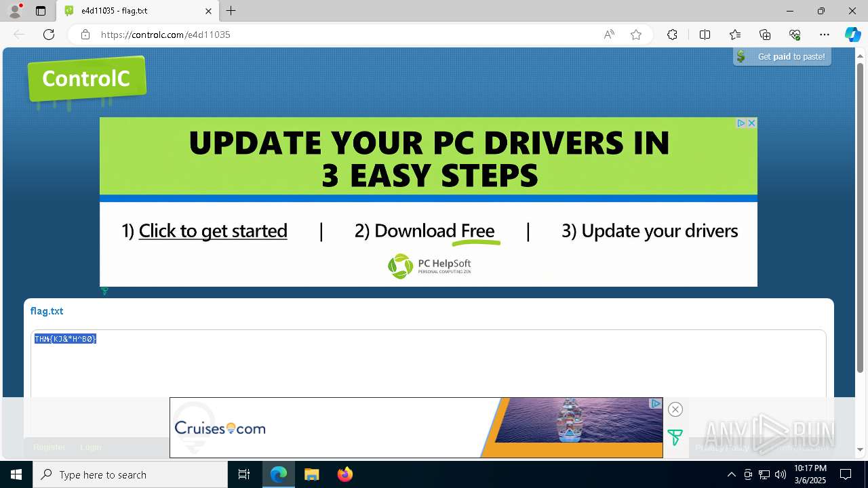The height and width of the screenshot is (488, 868).
Task: Click the PC HelpSoft logo
Action: pyautogui.click(x=429, y=266)
